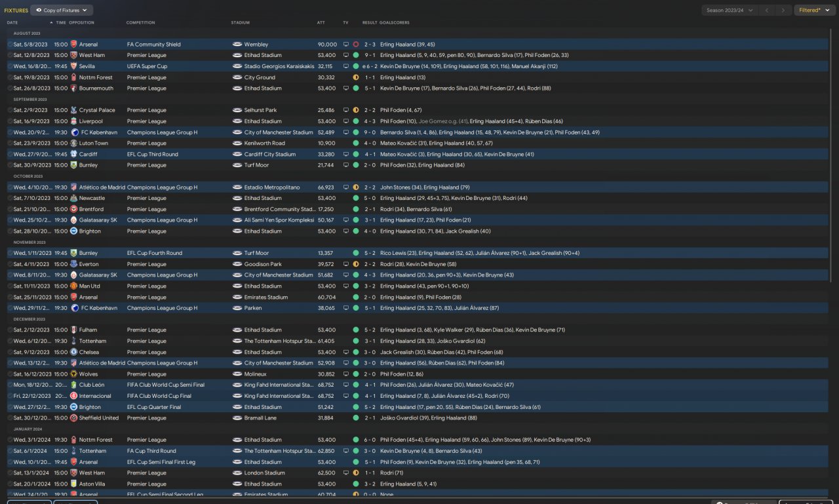839x504 pixels.
Task: Click the Cardiff club badge
Action: pyautogui.click(x=73, y=155)
